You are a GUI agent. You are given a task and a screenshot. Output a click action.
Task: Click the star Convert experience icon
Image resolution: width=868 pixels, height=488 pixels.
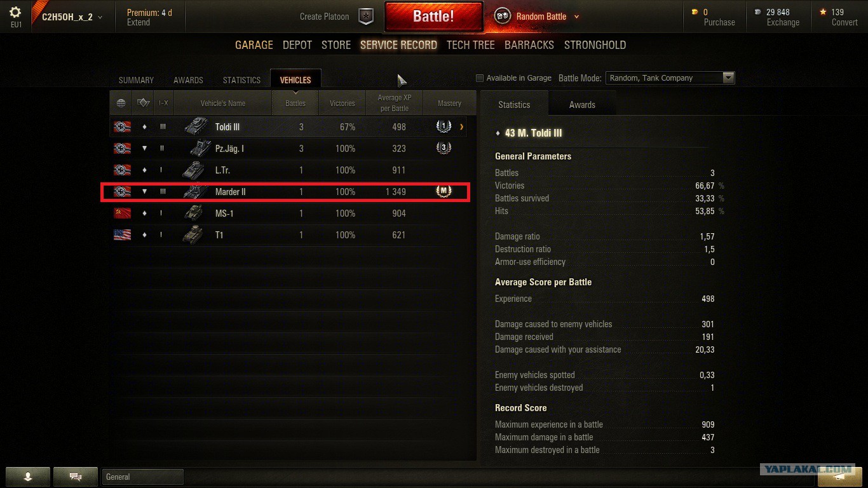tap(823, 12)
